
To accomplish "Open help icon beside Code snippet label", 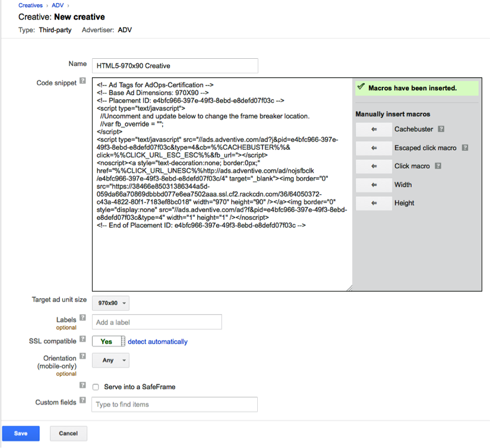I will (x=83, y=81).
